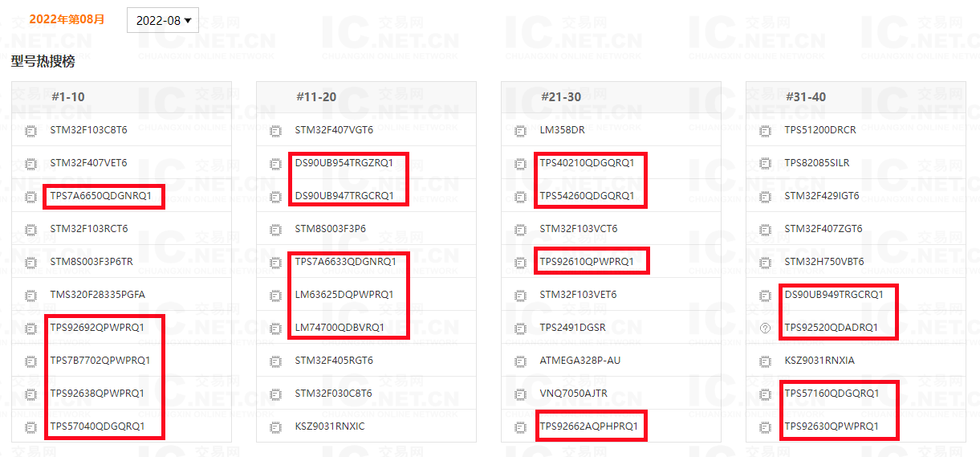Click chip icon beside TPS51200DRCR

766,130
